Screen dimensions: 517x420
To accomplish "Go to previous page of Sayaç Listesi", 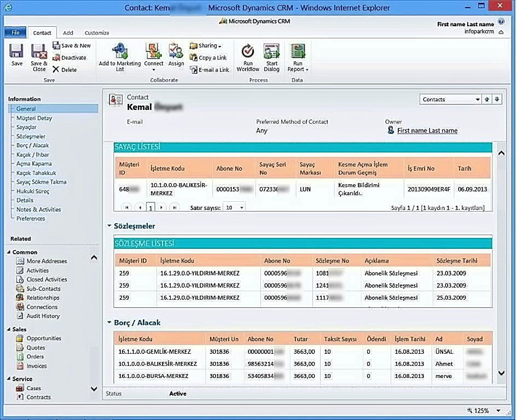I will pos(140,207).
